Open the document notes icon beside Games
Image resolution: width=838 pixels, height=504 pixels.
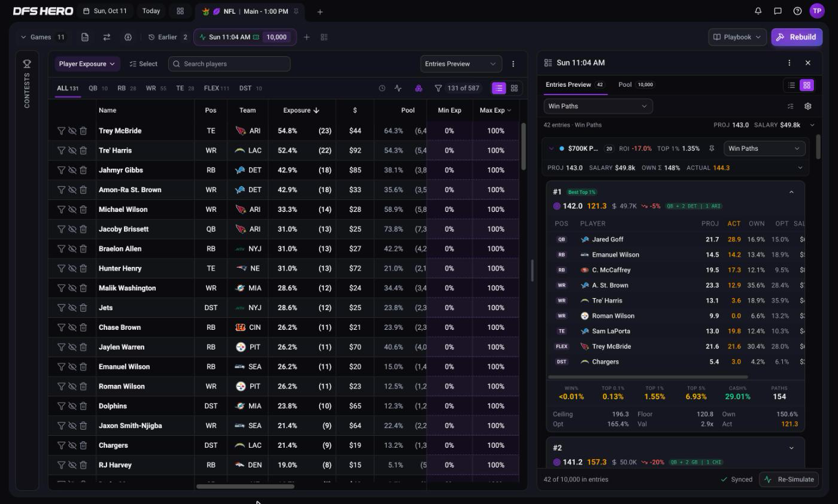click(85, 37)
